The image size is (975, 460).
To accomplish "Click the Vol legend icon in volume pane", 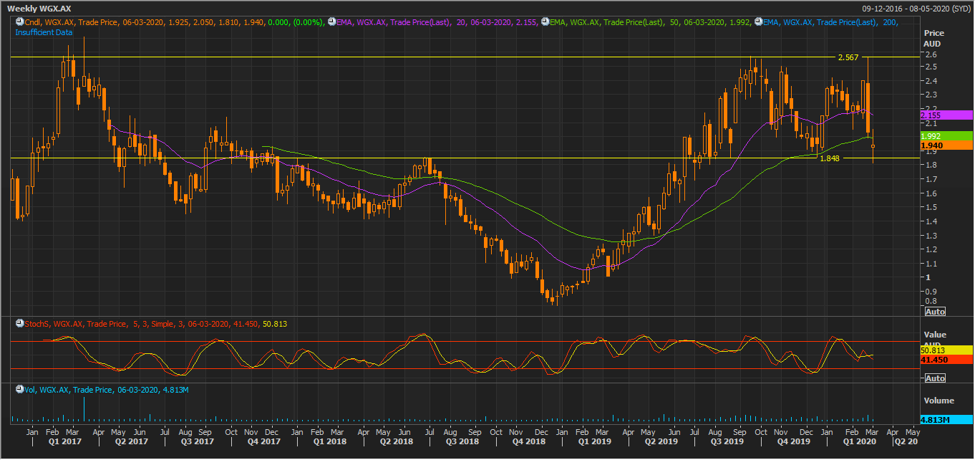I will click(19, 390).
